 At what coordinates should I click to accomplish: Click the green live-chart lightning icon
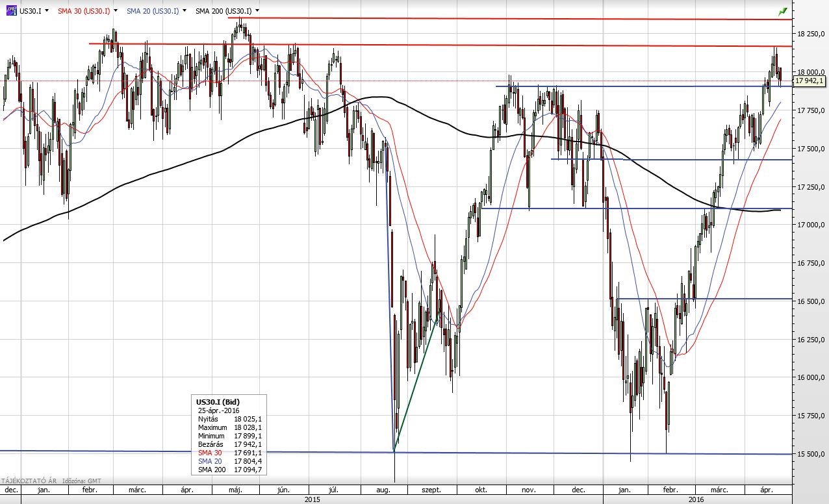[x=783, y=11]
